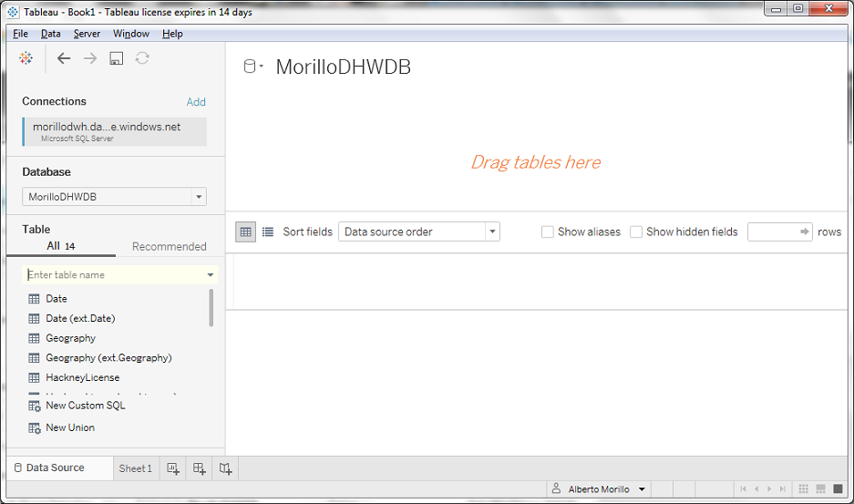The width and height of the screenshot is (854, 504).
Task: Click the MorilloDHWDB data source title
Action: pos(343,67)
